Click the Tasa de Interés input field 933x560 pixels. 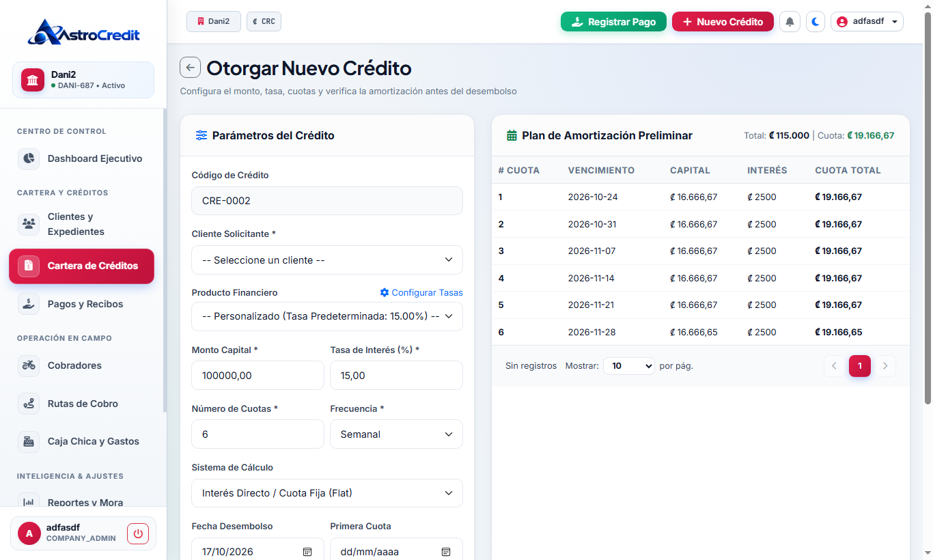pos(396,376)
